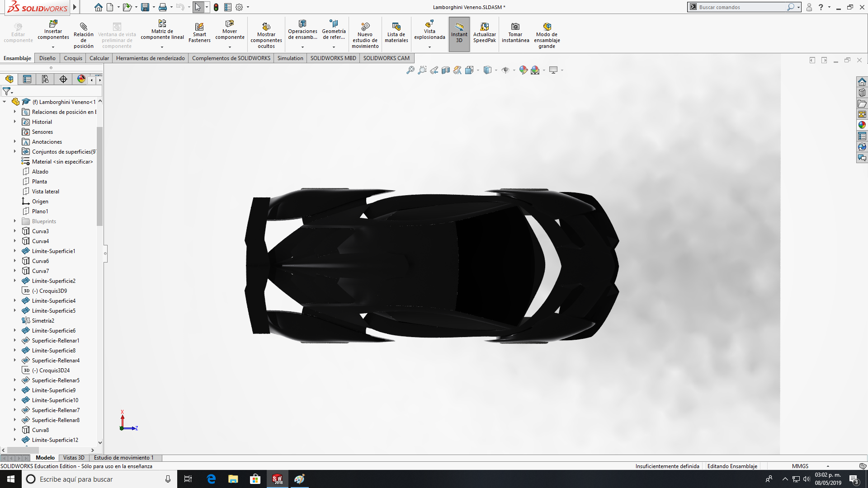The height and width of the screenshot is (488, 868).
Task: Open the ConfigurationManager tab
Action: [45, 79]
